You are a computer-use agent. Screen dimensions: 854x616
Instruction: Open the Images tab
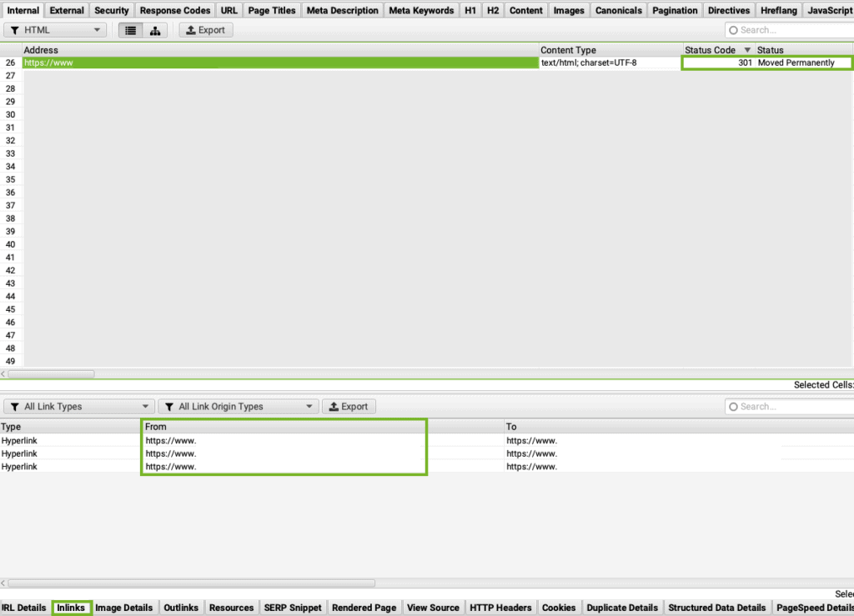click(569, 10)
